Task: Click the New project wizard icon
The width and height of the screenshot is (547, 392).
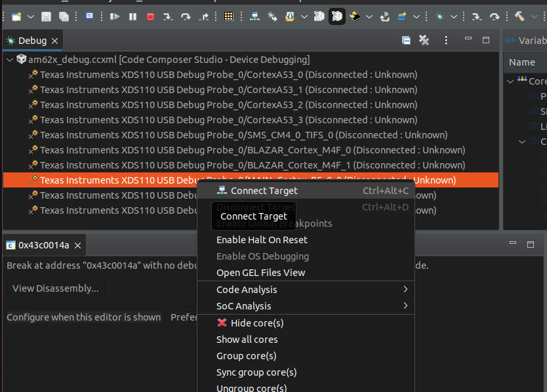Action: pos(16,16)
